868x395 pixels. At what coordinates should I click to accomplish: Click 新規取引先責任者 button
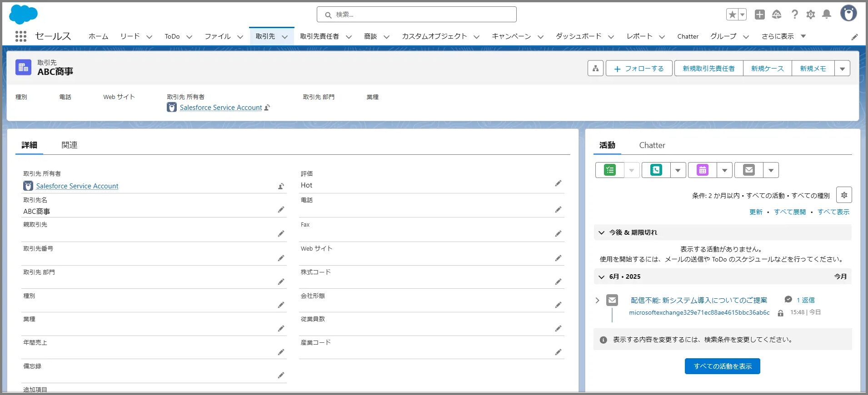pyautogui.click(x=708, y=69)
